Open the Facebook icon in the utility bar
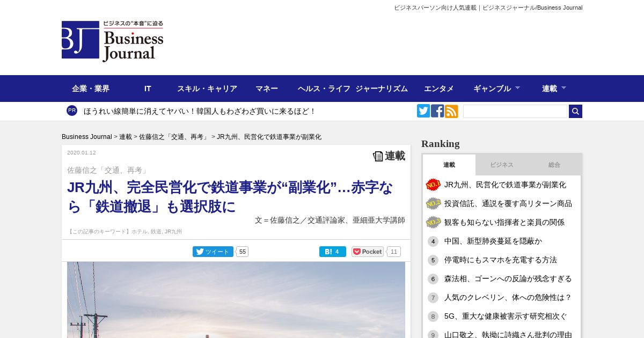Screen dimensions: 644x338 coord(437,111)
